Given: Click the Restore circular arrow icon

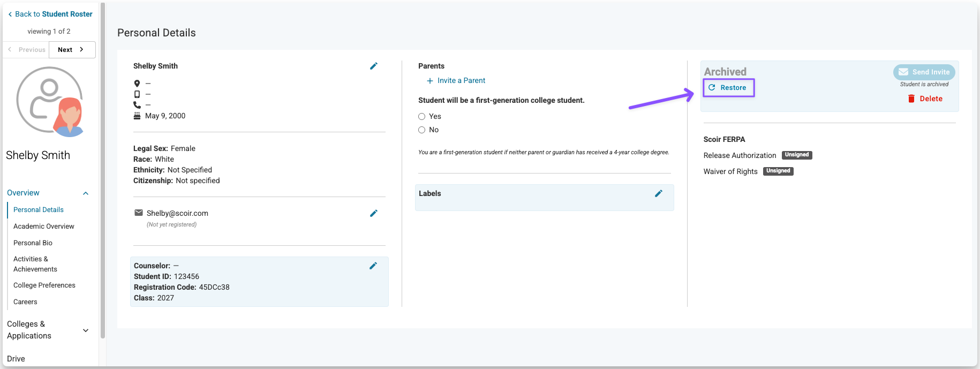Looking at the screenshot, I should (712, 87).
